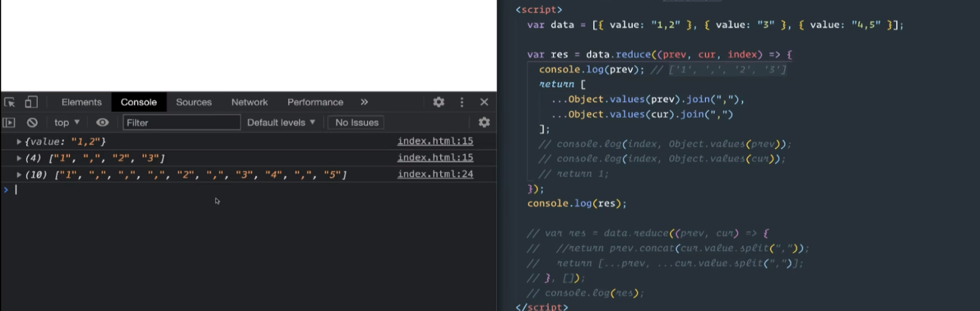Toggle the device toolbar icon
The height and width of the screenshot is (311, 980).
(x=31, y=102)
